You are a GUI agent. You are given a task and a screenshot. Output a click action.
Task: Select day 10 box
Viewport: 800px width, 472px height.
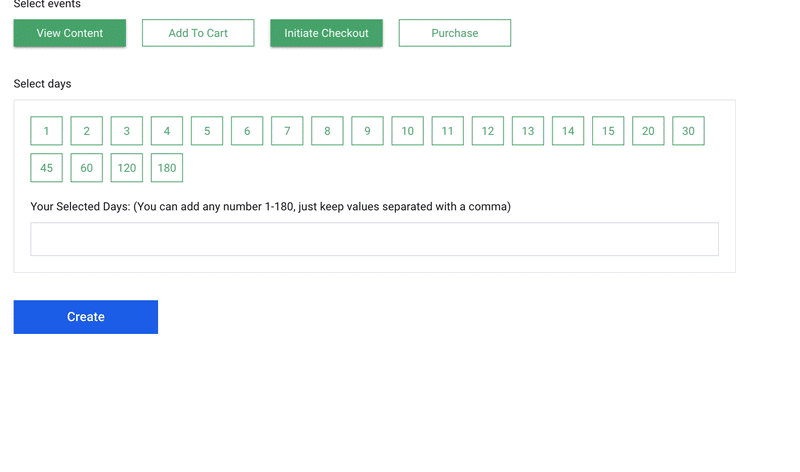tap(407, 131)
